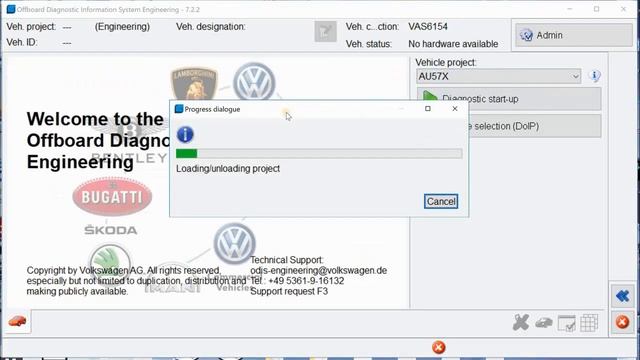Click the 'Loading/unloading project' text
640x360 pixels.
coord(228,169)
